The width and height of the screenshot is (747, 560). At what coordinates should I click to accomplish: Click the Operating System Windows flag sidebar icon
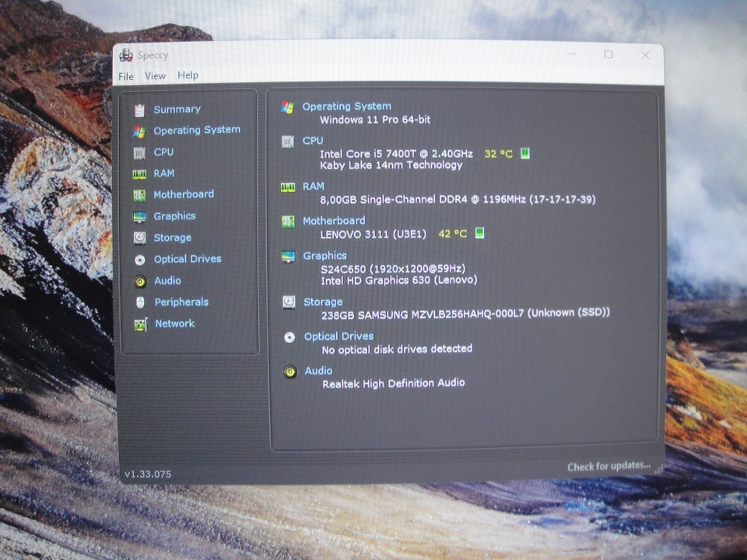(139, 131)
